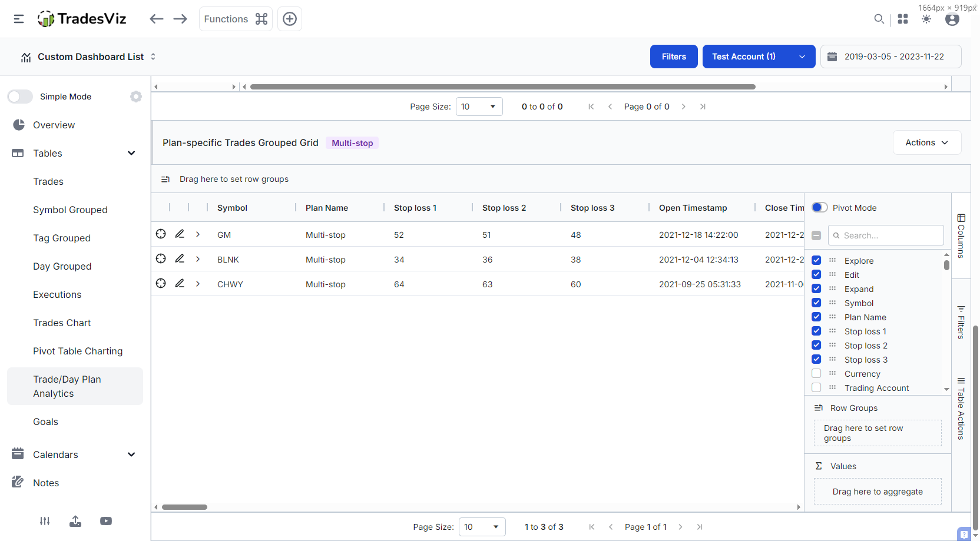Open the date range picker
This screenshot has width=980, height=541.
(891, 57)
